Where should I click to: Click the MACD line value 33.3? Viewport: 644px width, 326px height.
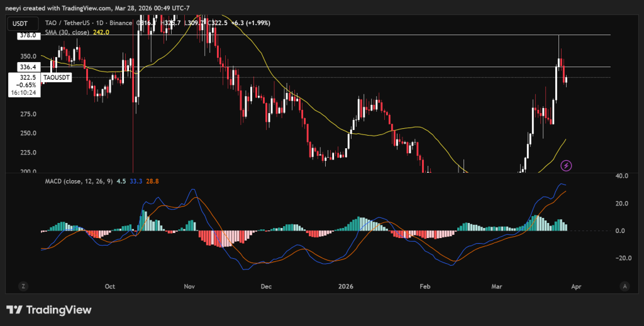(136, 182)
